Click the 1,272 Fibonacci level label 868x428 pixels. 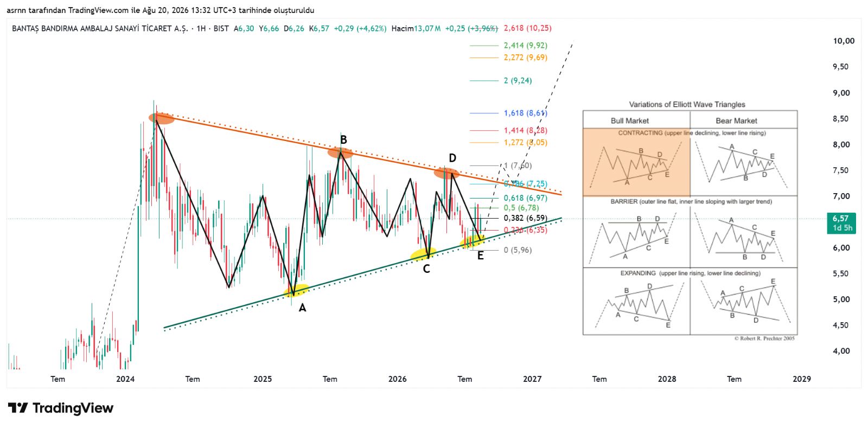(x=525, y=143)
